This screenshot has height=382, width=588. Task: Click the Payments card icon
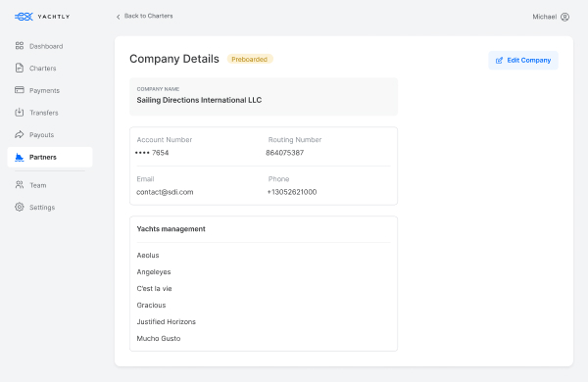(x=20, y=90)
